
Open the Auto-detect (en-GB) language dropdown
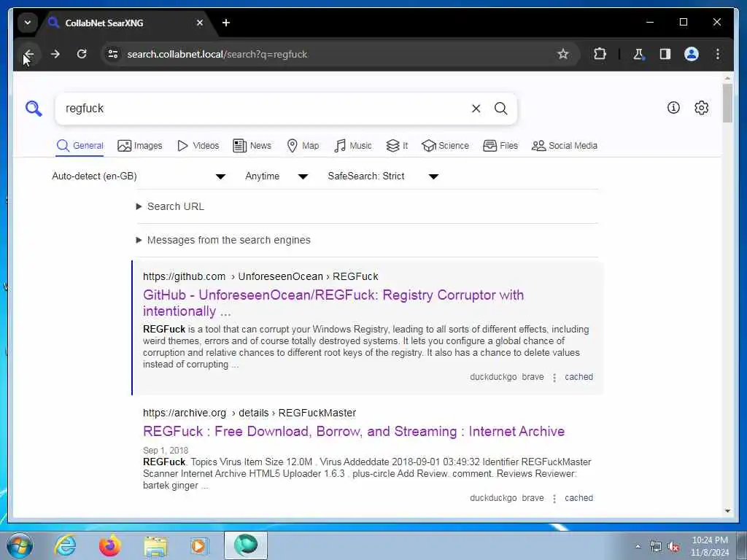(138, 176)
